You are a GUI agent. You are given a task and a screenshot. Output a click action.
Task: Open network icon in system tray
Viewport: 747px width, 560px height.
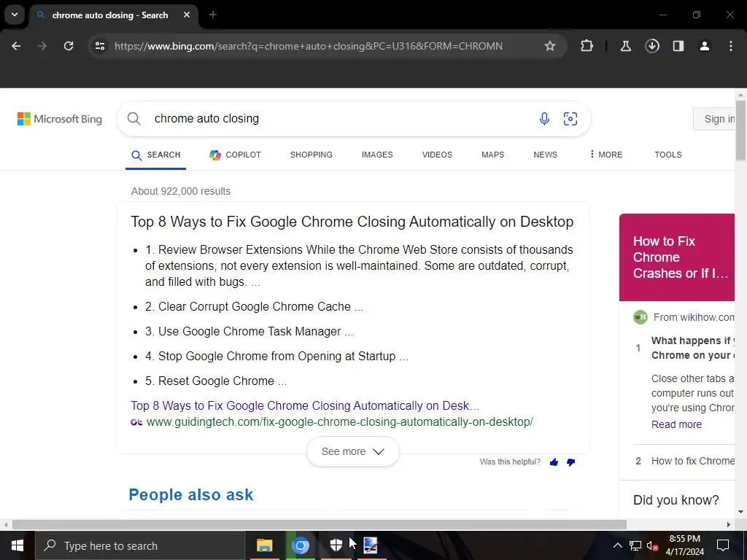[x=635, y=545]
